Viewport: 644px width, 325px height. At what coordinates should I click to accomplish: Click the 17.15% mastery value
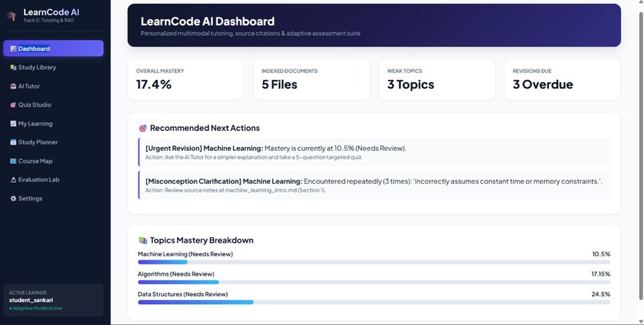(601, 274)
